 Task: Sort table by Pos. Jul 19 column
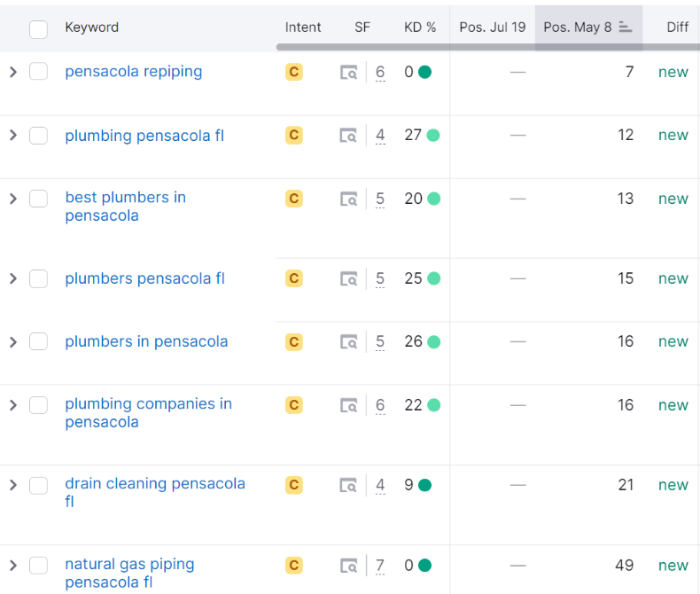coord(492,27)
